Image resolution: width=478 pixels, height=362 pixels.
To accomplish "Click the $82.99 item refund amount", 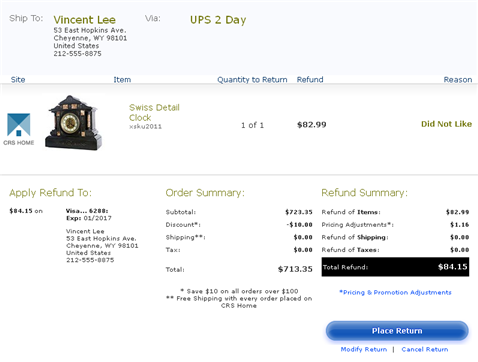I will [x=312, y=125].
